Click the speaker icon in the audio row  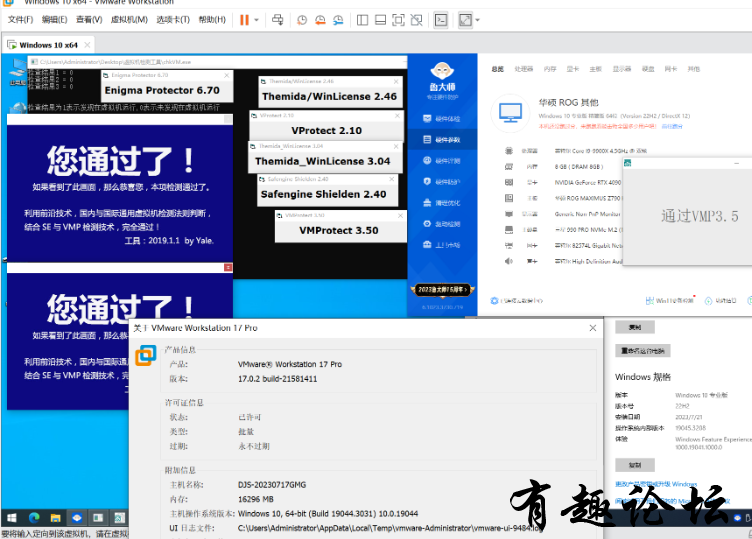[x=509, y=261]
